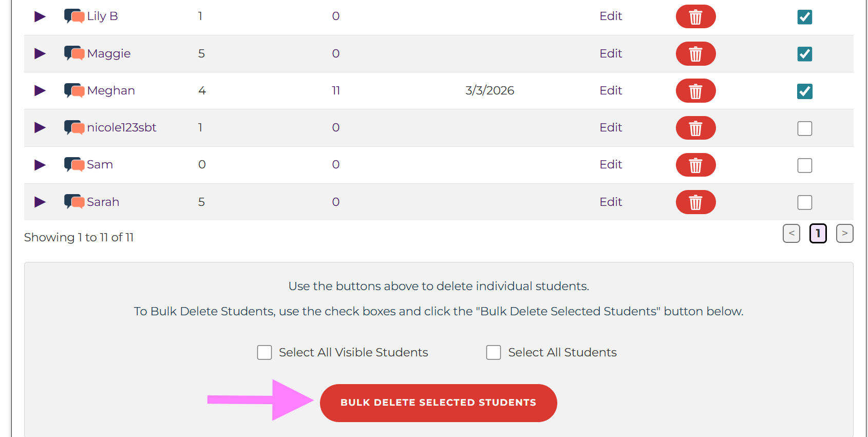Expand Sarah's row details triangle
The height and width of the screenshot is (437, 868).
pyautogui.click(x=40, y=202)
